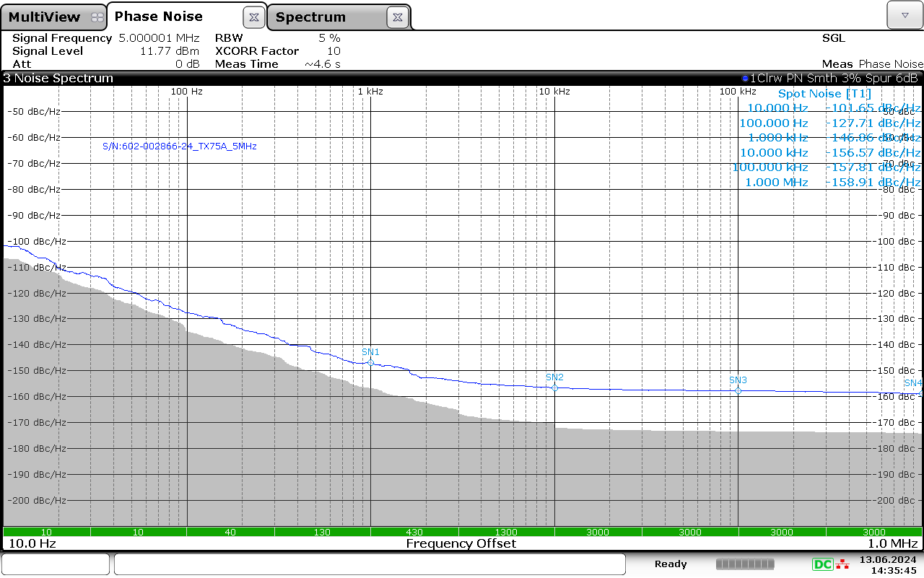Screen dimensions: 924x578
Task: Switch to the MultiView tab
Action: (x=44, y=17)
